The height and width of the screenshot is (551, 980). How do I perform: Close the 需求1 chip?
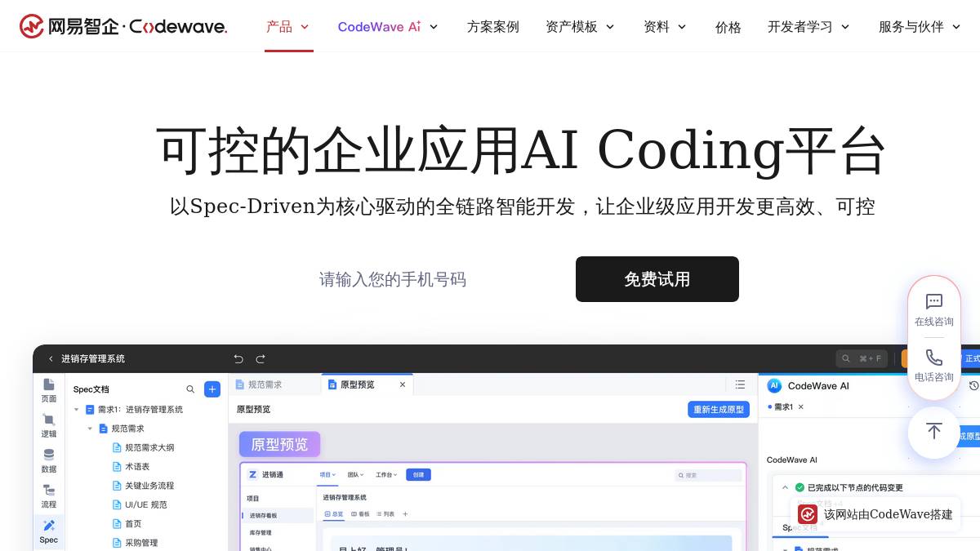[800, 407]
